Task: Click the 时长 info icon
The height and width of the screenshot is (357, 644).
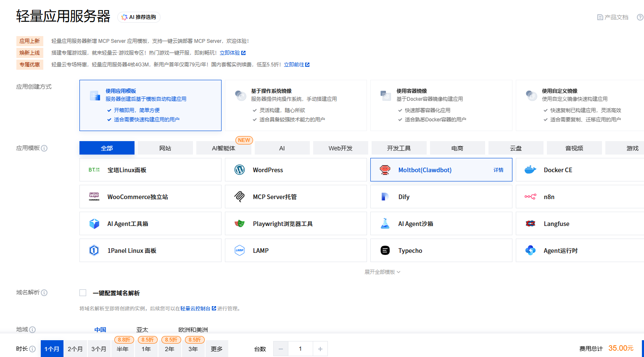Action: tap(32, 349)
